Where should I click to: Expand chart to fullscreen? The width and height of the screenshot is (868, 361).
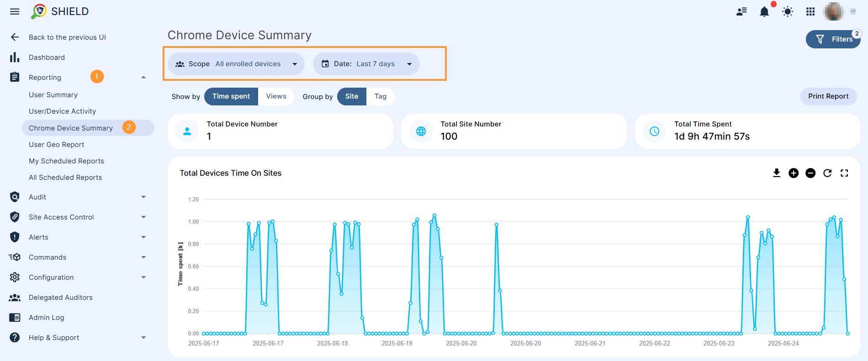[x=844, y=173]
